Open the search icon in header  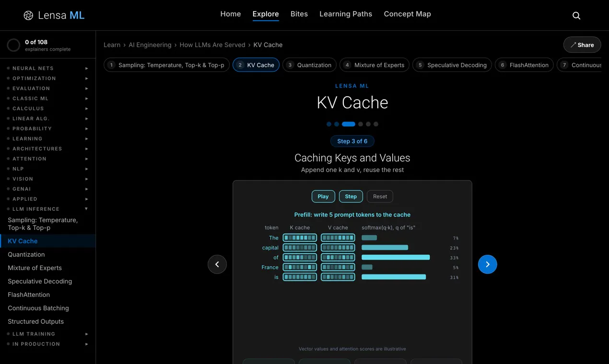576,15
